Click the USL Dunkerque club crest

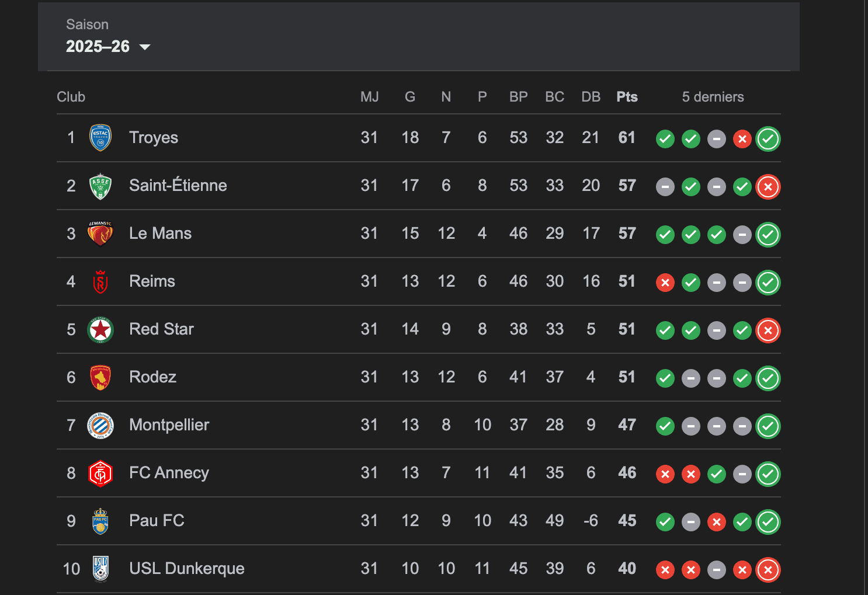click(100, 569)
